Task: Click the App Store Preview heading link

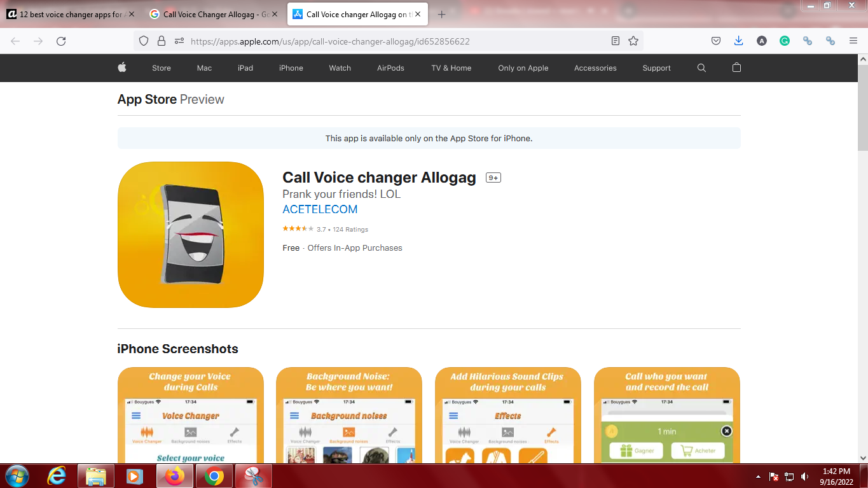Action: pyautogui.click(x=170, y=99)
